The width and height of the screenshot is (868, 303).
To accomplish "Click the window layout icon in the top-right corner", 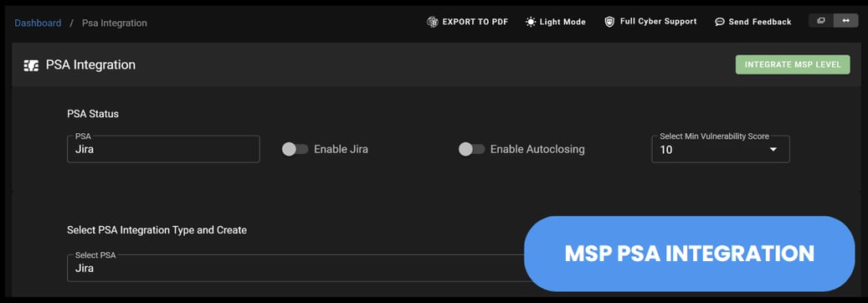I will (821, 20).
